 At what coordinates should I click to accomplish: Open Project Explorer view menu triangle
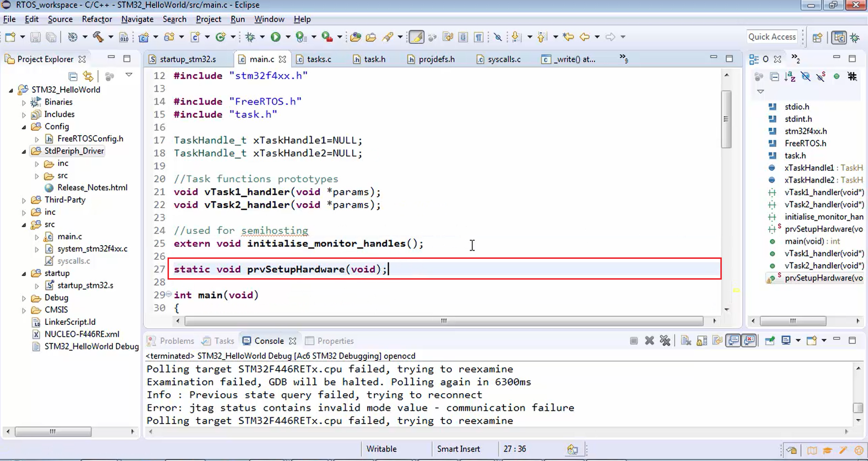[129, 75]
